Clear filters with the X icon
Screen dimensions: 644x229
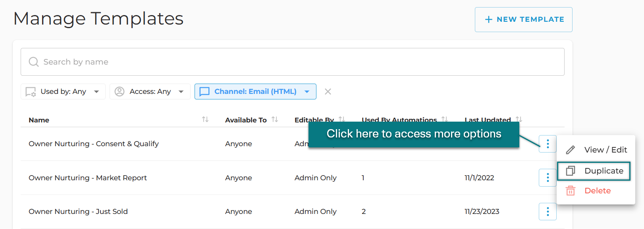point(328,92)
